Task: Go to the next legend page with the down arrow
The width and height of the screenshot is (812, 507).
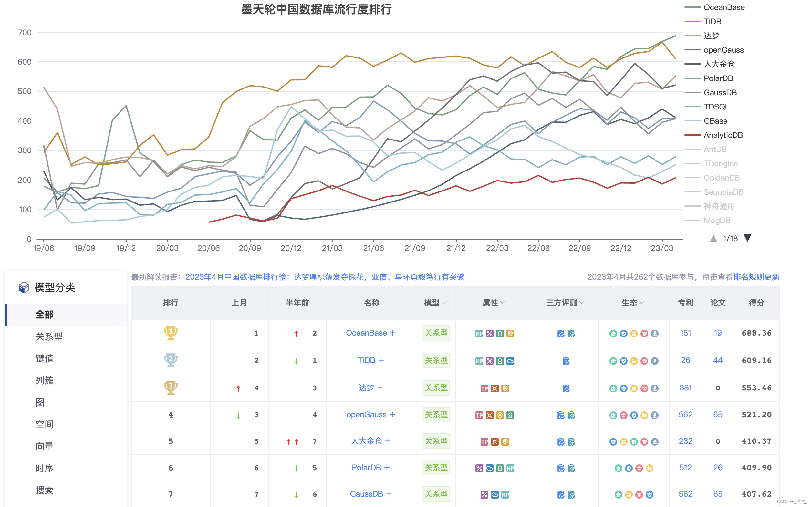Action: pyautogui.click(x=748, y=238)
